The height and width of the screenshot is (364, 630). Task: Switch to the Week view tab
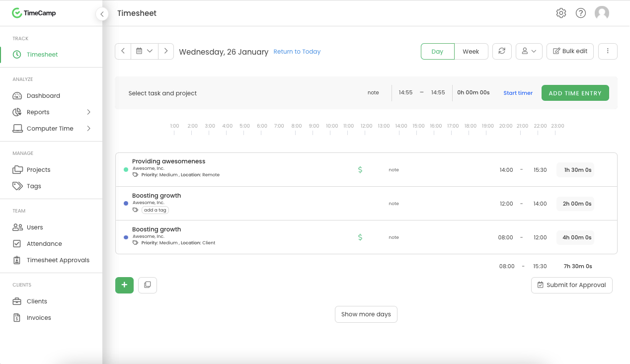click(x=471, y=51)
